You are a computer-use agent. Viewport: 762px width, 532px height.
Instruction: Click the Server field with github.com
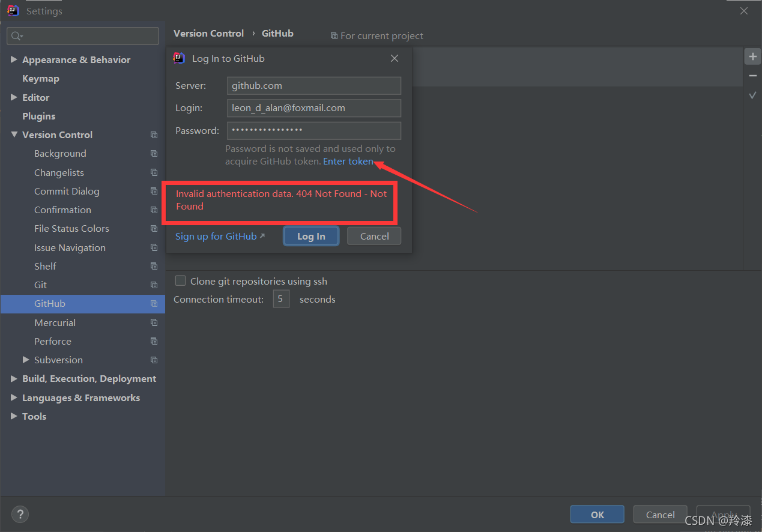click(x=314, y=85)
